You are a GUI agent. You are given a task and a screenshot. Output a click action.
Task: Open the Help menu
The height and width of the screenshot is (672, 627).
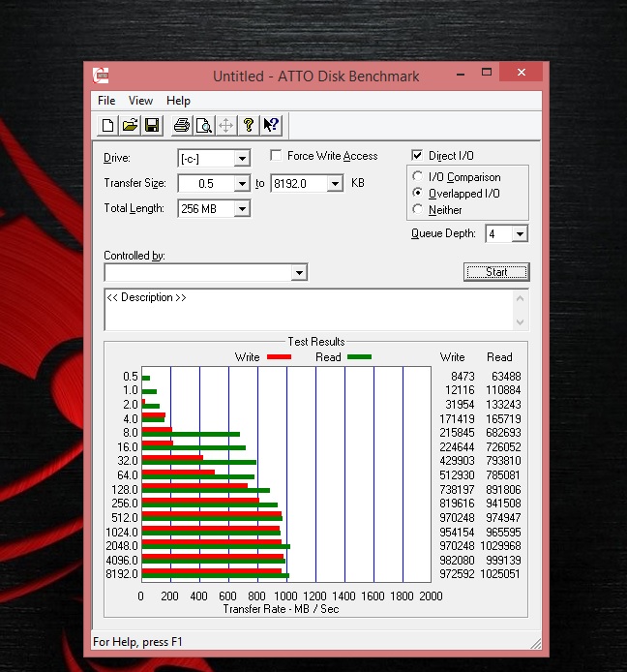[x=178, y=101]
